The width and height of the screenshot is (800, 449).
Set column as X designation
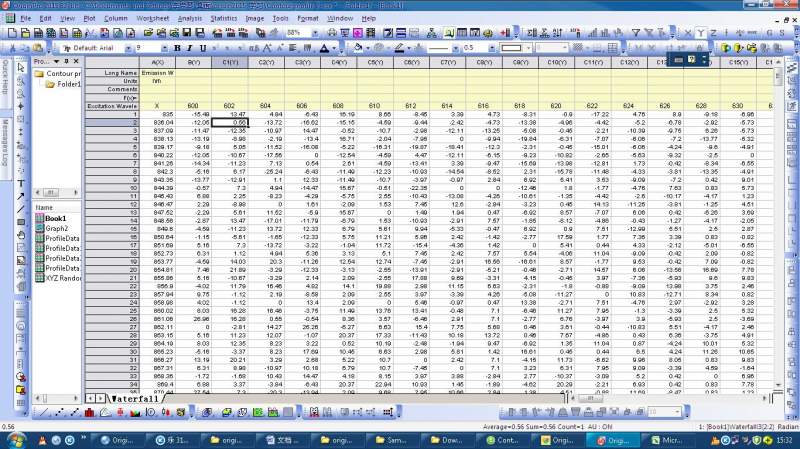click(x=688, y=33)
